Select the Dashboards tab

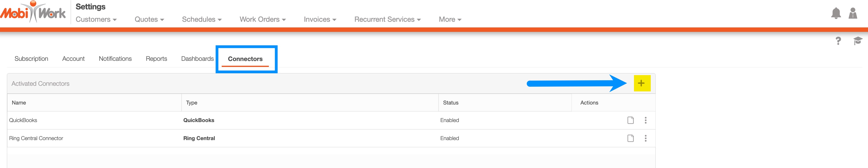[x=197, y=59]
